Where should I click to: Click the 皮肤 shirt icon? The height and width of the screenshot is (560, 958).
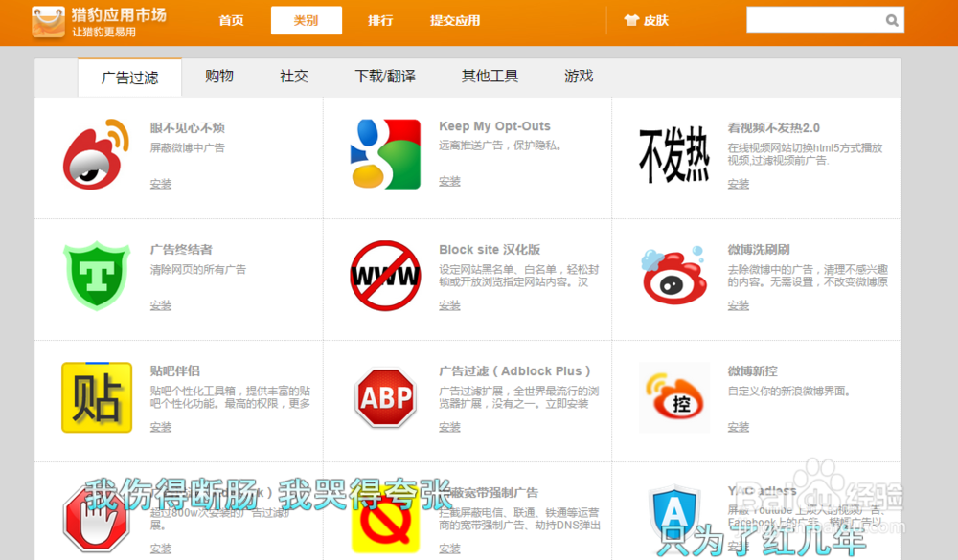[x=631, y=20]
